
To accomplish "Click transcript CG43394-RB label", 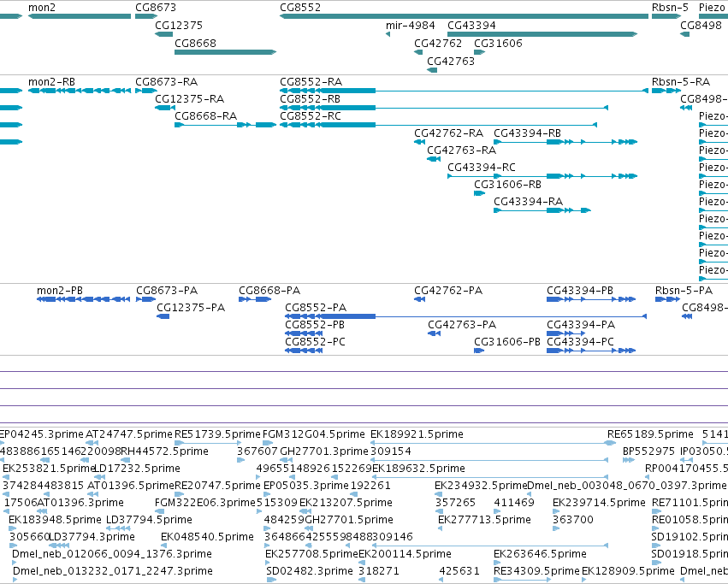I will pos(528,133).
